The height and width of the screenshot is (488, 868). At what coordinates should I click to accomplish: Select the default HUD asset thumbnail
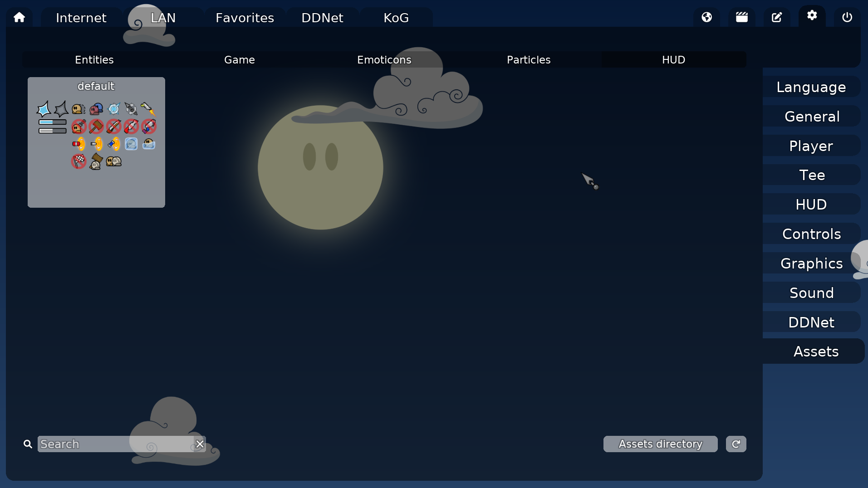pyautogui.click(x=96, y=142)
